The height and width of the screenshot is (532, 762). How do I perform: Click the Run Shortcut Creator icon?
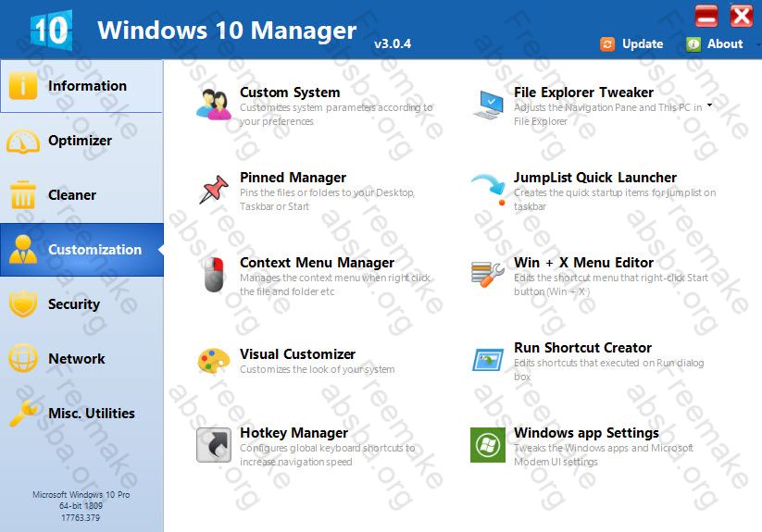click(488, 360)
